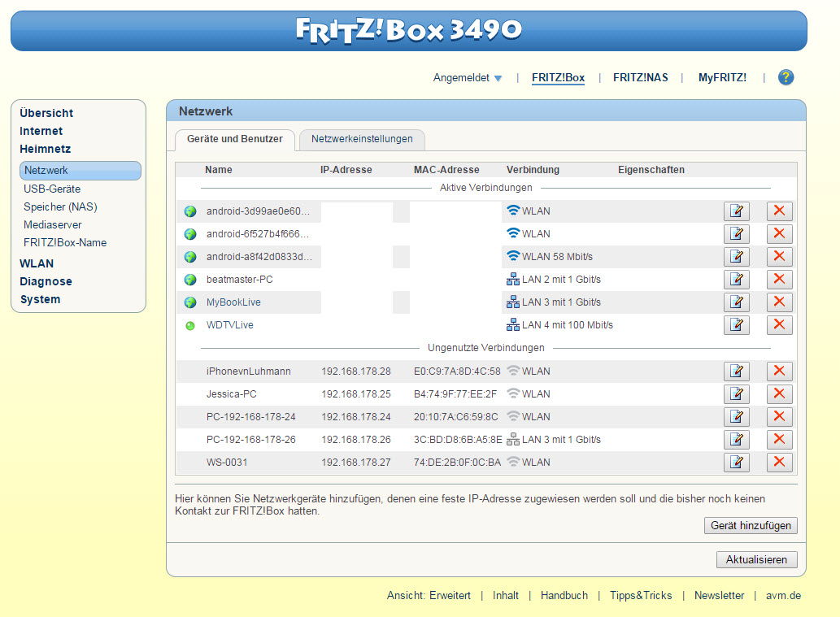The width and height of the screenshot is (840, 617).
Task: Click IP address 192.168.178.28
Action: pos(356,372)
